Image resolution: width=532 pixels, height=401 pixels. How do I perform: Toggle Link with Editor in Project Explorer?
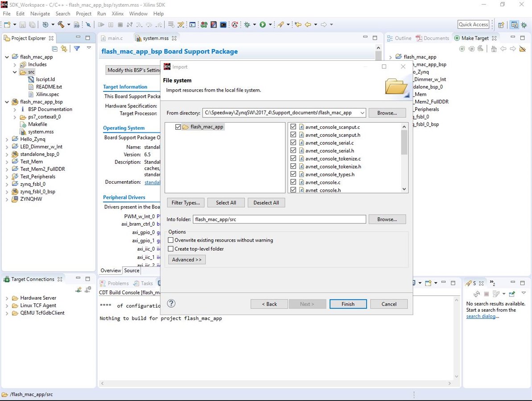(x=64, y=49)
